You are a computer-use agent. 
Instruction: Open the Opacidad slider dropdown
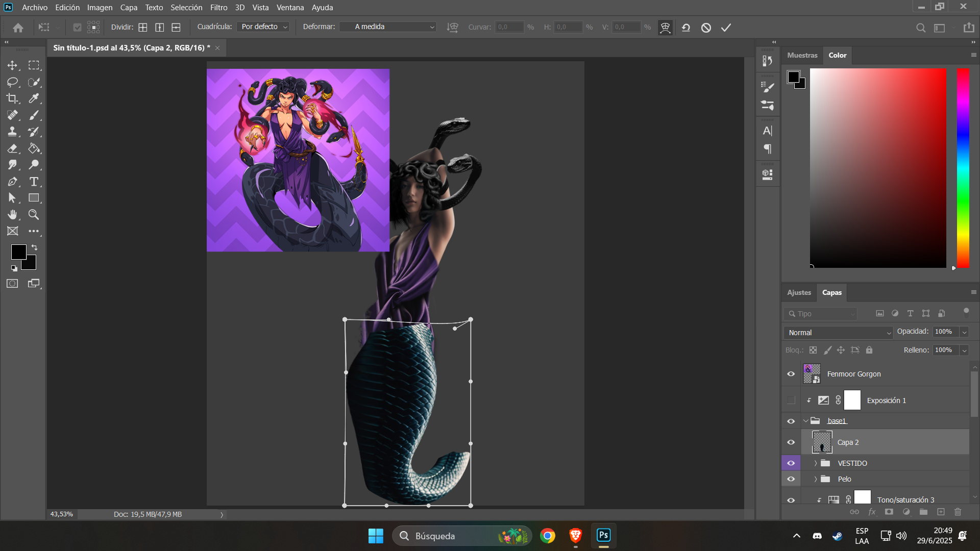click(x=964, y=332)
